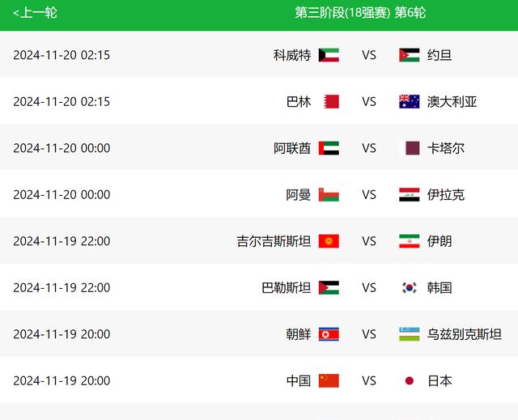
Task: Click the Australia flag icon
Action: pyautogui.click(x=410, y=102)
